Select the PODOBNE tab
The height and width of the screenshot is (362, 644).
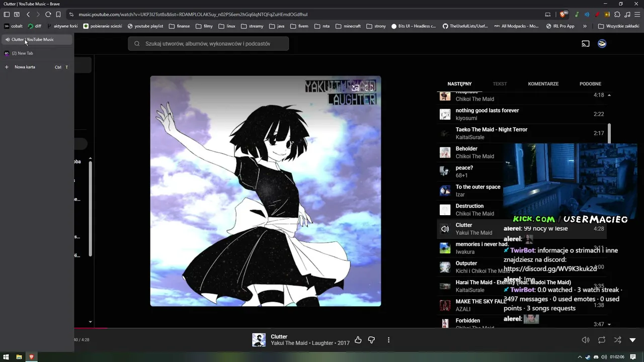(590, 84)
